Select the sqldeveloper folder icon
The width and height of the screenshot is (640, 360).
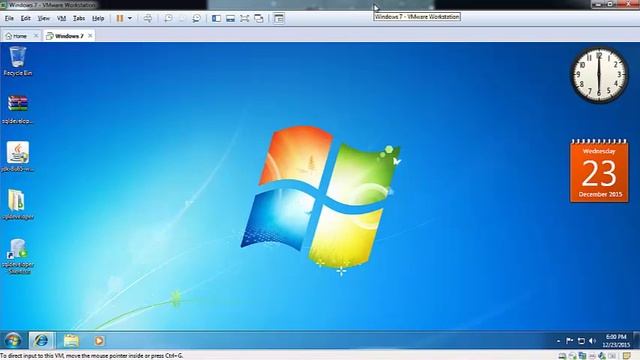tap(18, 205)
